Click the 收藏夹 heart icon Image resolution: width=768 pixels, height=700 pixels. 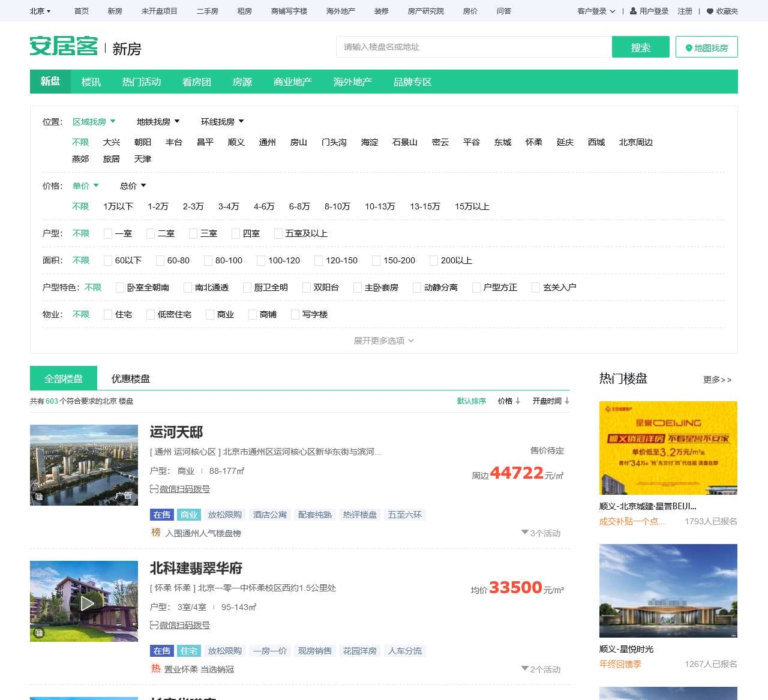pos(712,10)
